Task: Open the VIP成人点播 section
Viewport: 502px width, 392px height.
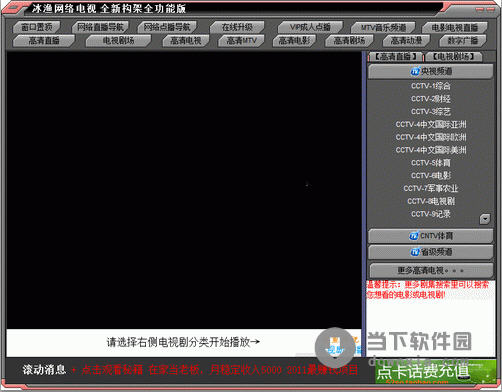Action: click(310, 27)
